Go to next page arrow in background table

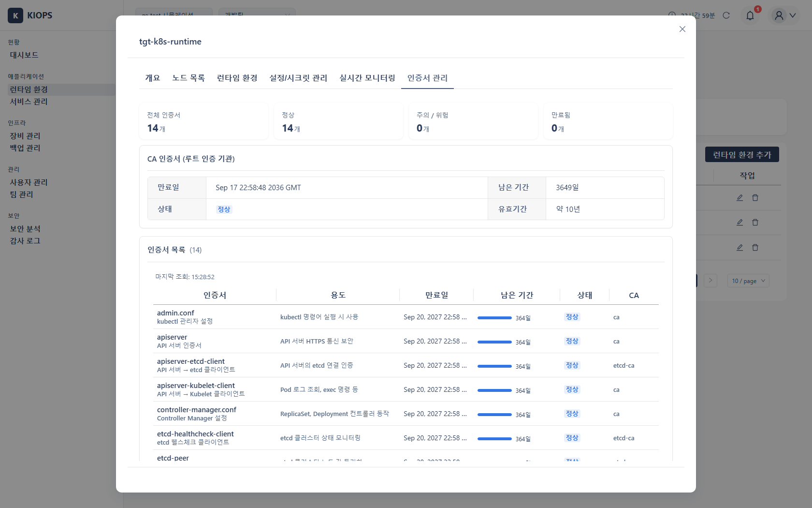pos(710,281)
